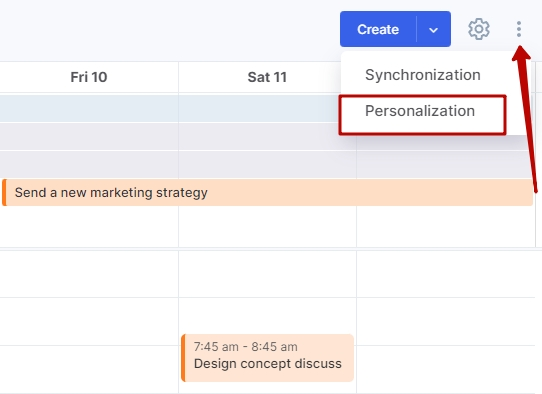Expand the Create button dropdown arrow

point(433,30)
